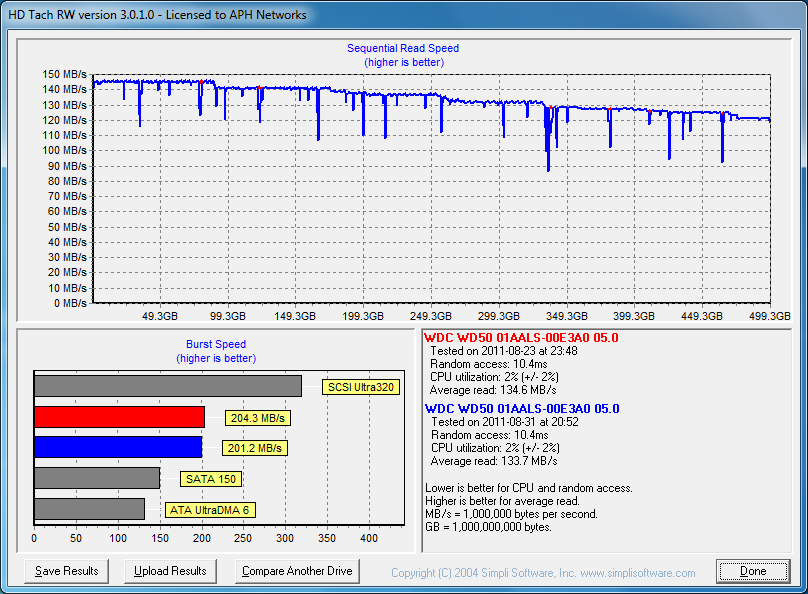808x594 pixels.
Task: Select the blue WDC WD50 drive heading
Action: [521, 409]
